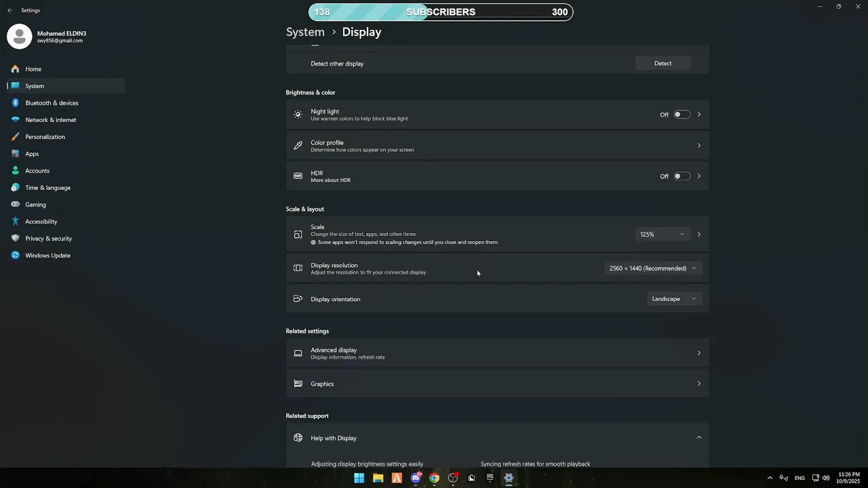
Task: Click System in the breadcrumb
Action: coord(305,32)
